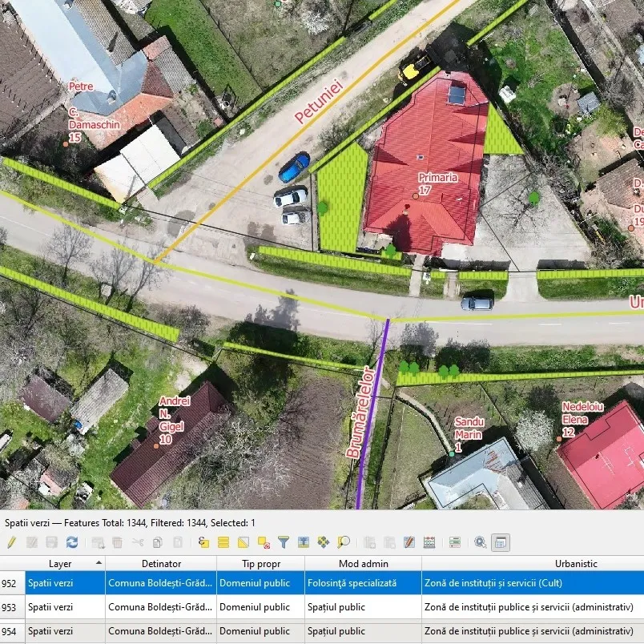Save edits with the save icon
This screenshot has height=644, width=644.
tap(50, 541)
